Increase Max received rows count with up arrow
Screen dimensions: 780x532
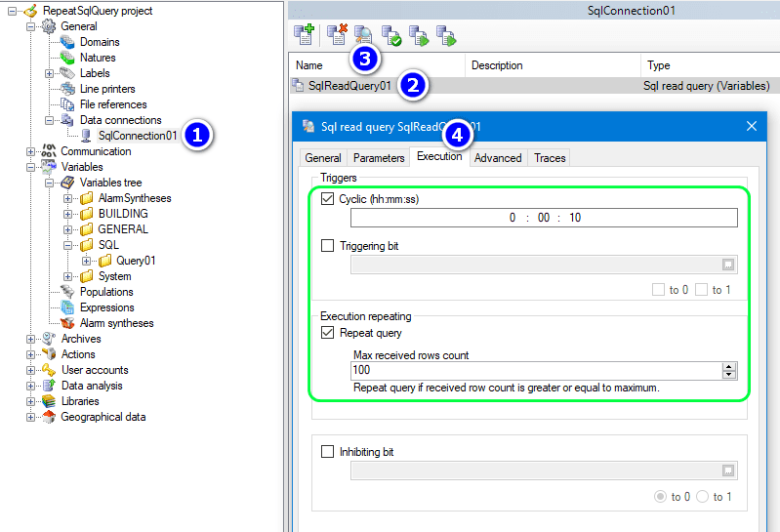(728, 367)
